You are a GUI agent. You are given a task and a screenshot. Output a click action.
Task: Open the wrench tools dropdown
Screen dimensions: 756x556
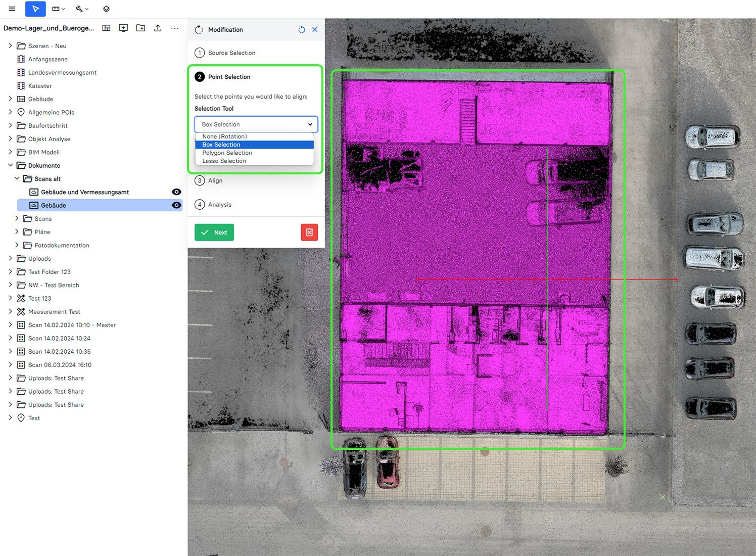click(x=82, y=9)
